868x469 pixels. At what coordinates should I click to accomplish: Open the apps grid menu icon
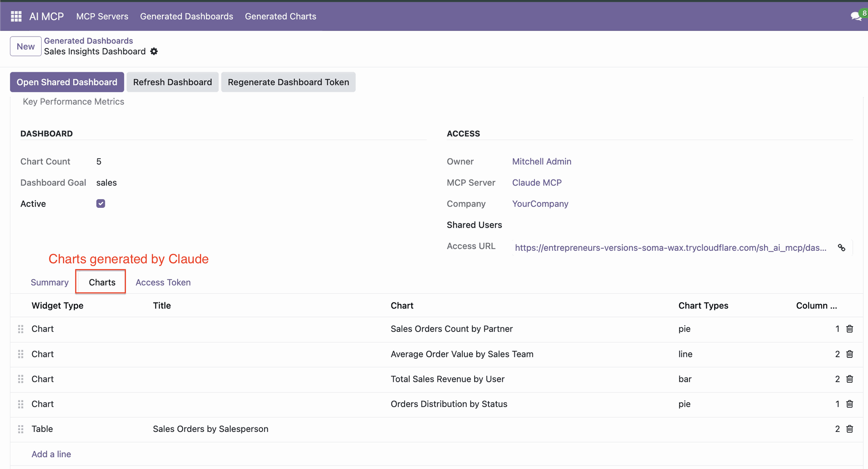(16, 16)
